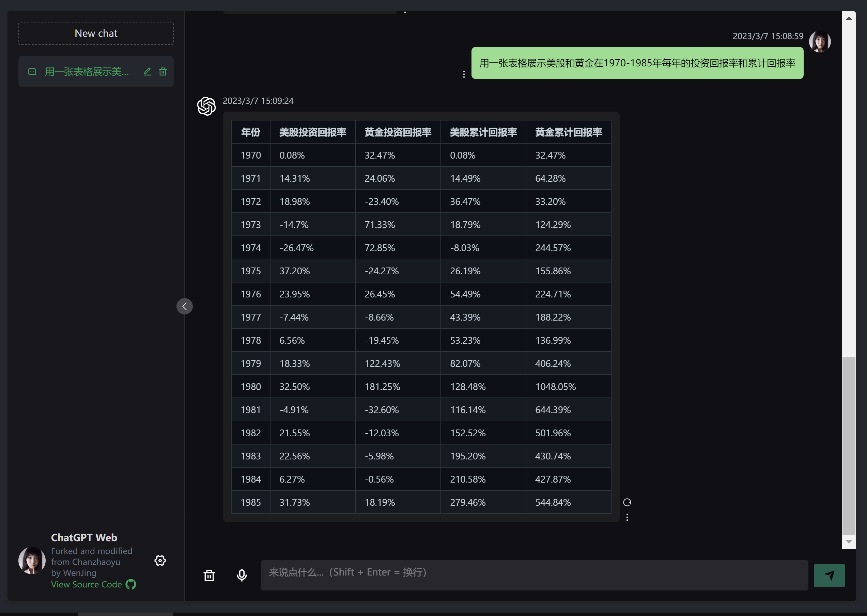Click the user avatar at top right
This screenshot has height=616, width=867.
coord(820,41)
